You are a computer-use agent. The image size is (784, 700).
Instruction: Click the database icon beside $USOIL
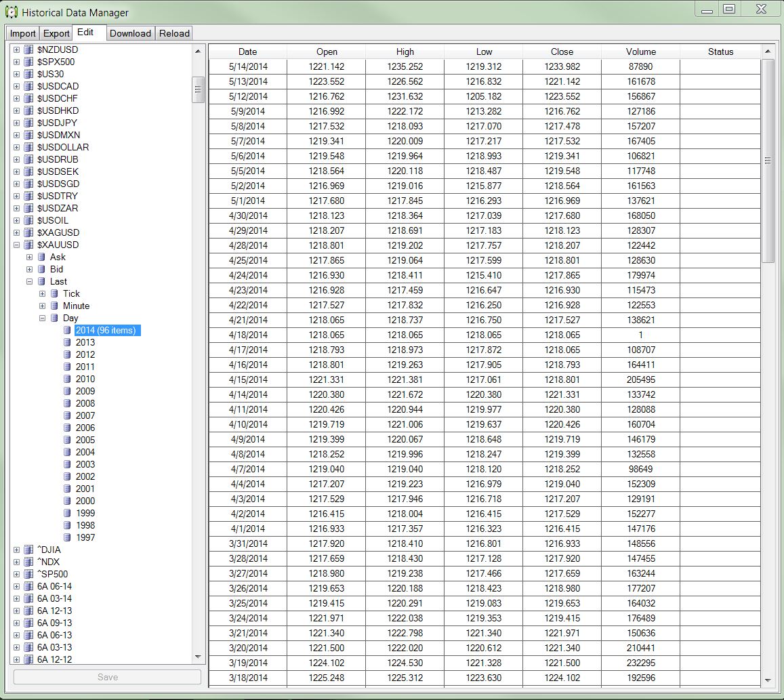[x=29, y=220]
